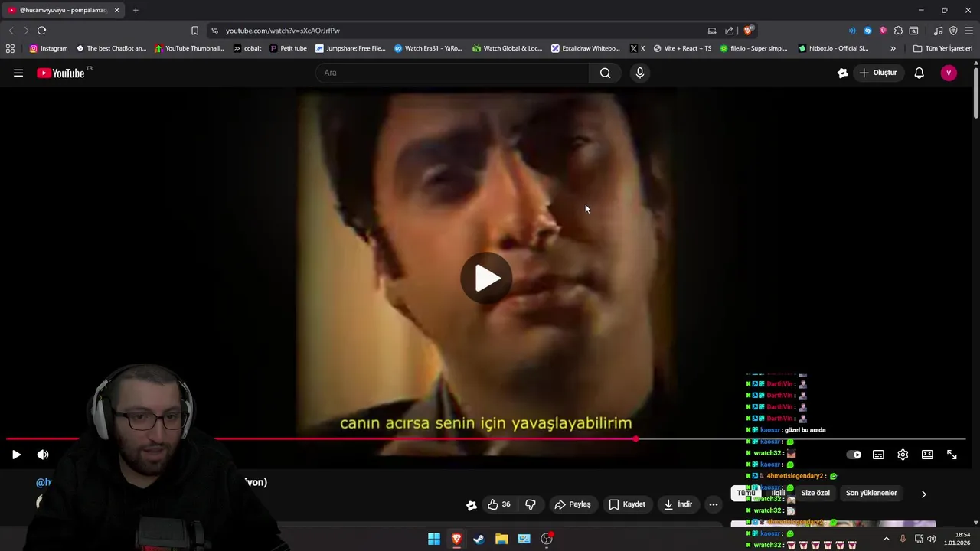Open the Instagram bookmark
The image size is (980, 551).
[48, 48]
